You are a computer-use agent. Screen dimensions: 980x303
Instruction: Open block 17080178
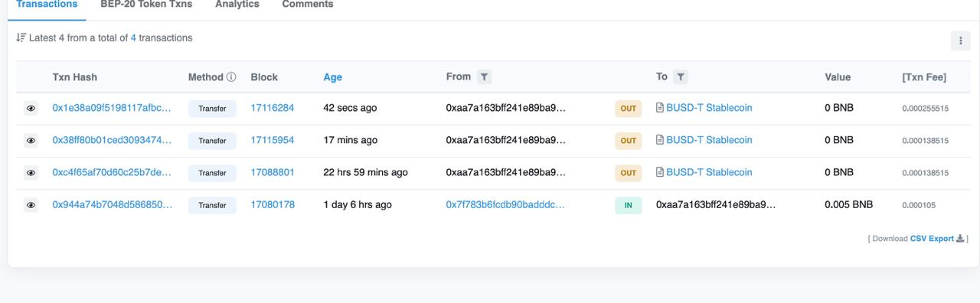[273, 204]
